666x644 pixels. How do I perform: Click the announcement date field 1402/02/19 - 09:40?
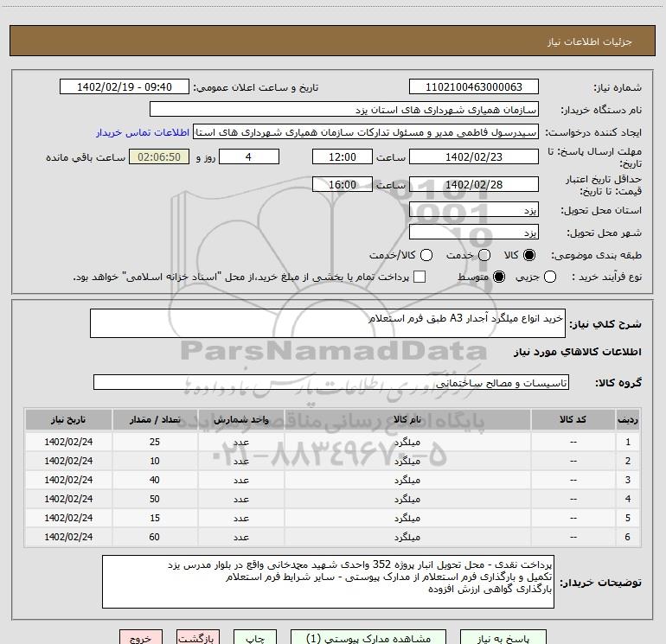pyautogui.click(x=125, y=87)
